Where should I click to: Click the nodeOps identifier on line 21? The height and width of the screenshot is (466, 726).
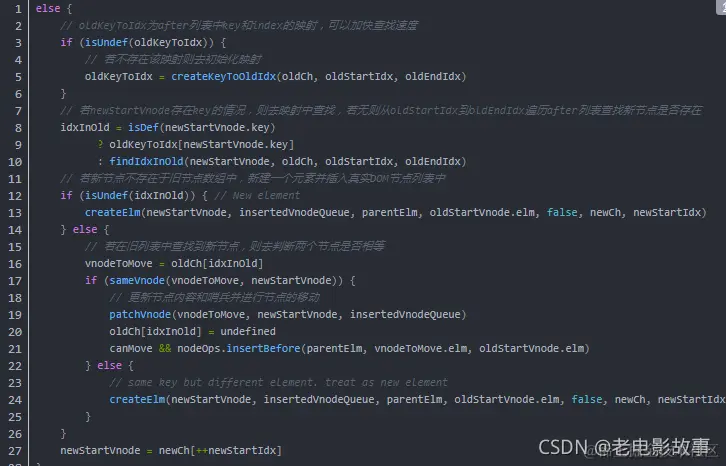(x=199, y=348)
